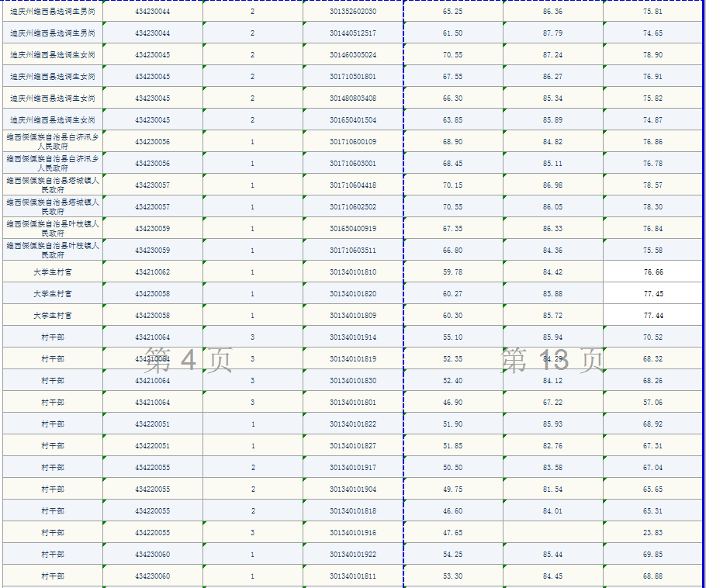Viewport: 706px width, 588px height.
Task: Select score cell showing 78.90
Action: [x=652, y=55]
